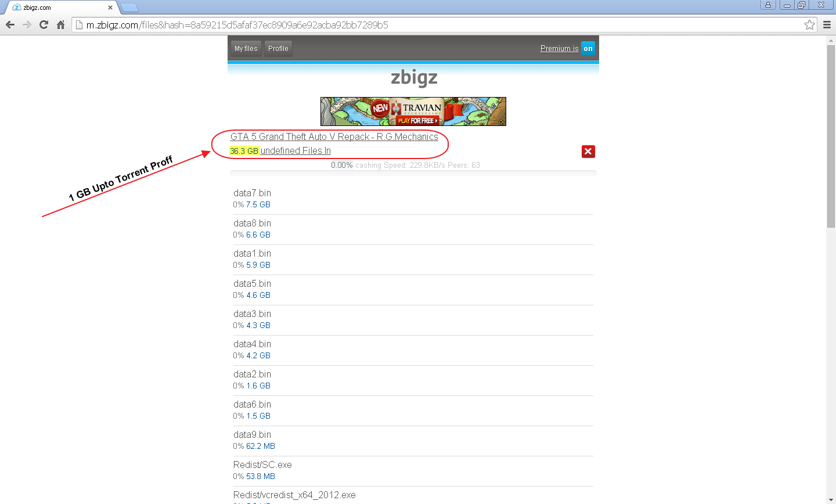Image resolution: width=836 pixels, height=504 pixels.
Task: Click the Premium is link
Action: click(x=559, y=49)
